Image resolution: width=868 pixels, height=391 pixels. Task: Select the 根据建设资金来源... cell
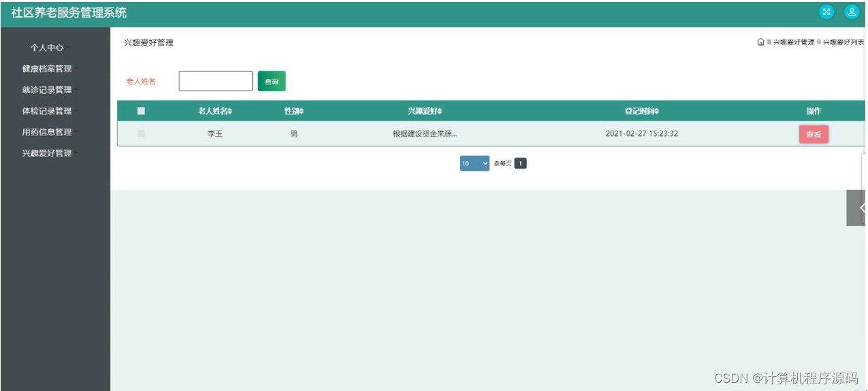425,134
